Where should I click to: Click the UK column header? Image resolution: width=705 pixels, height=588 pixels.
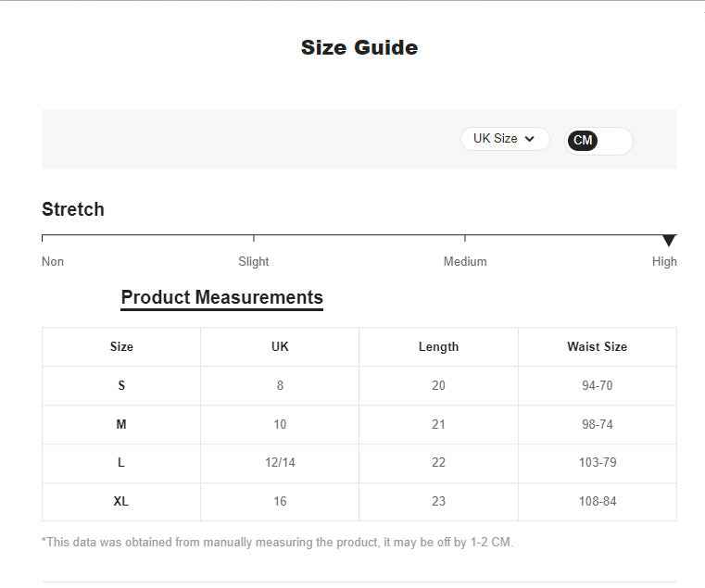[x=280, y=346]
